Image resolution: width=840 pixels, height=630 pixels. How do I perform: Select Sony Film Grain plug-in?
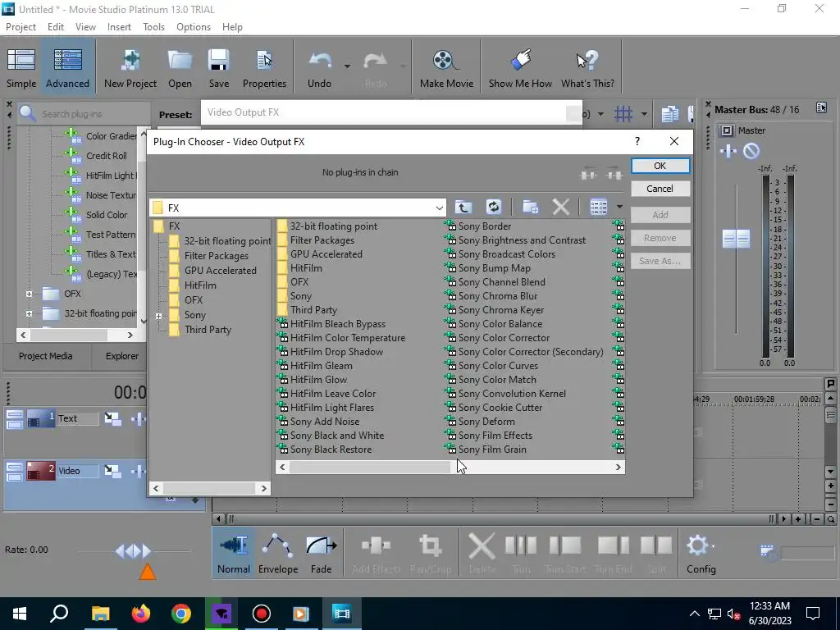pos(492,449)
